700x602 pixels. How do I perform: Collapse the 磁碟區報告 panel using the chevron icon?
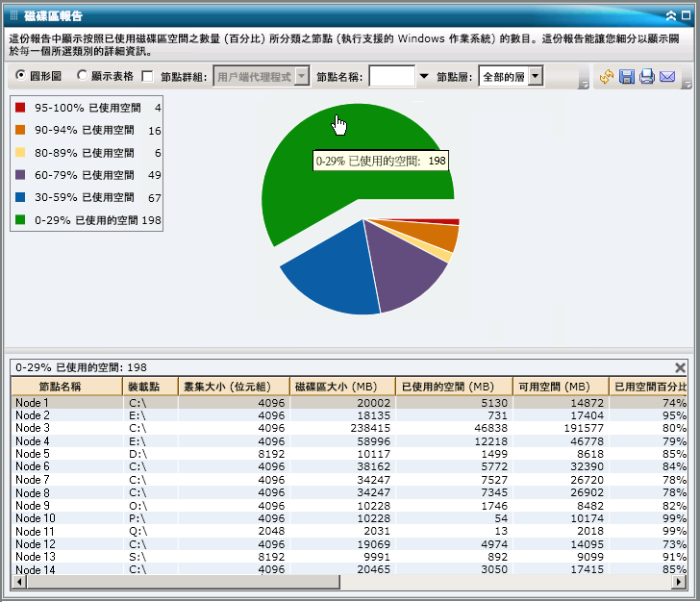670,16
